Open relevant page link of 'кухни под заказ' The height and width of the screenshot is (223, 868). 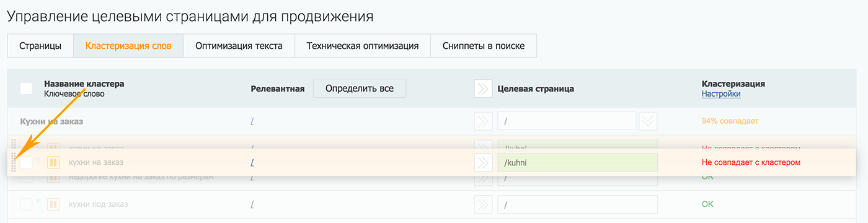252,204
